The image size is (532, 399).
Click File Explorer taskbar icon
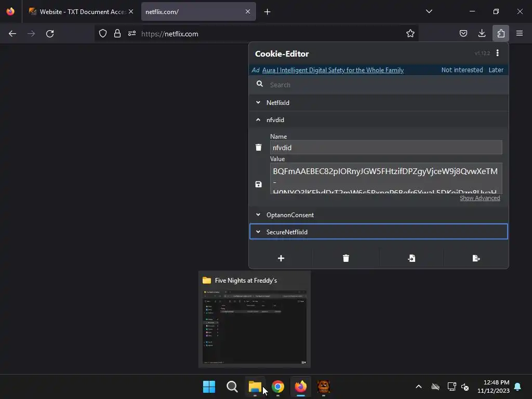(x=255, y=387)
